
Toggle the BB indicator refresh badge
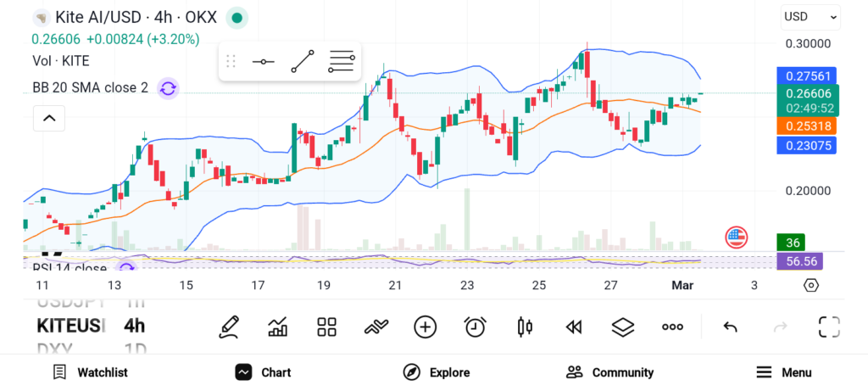168,87
